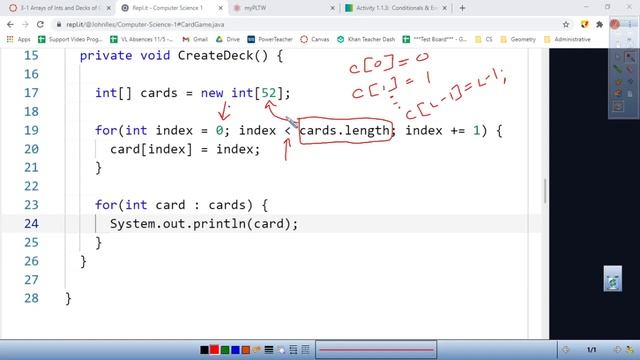This screenshot has height=360, width=640.
Task: Click the number 52 in array declaration
Action: 268,93
